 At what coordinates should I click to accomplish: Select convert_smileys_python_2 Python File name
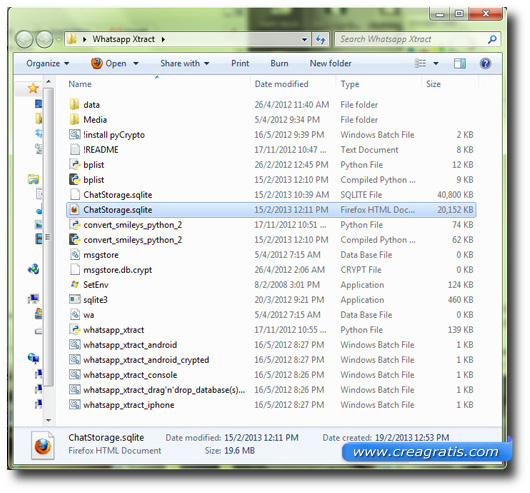click(x=132, y=225)
